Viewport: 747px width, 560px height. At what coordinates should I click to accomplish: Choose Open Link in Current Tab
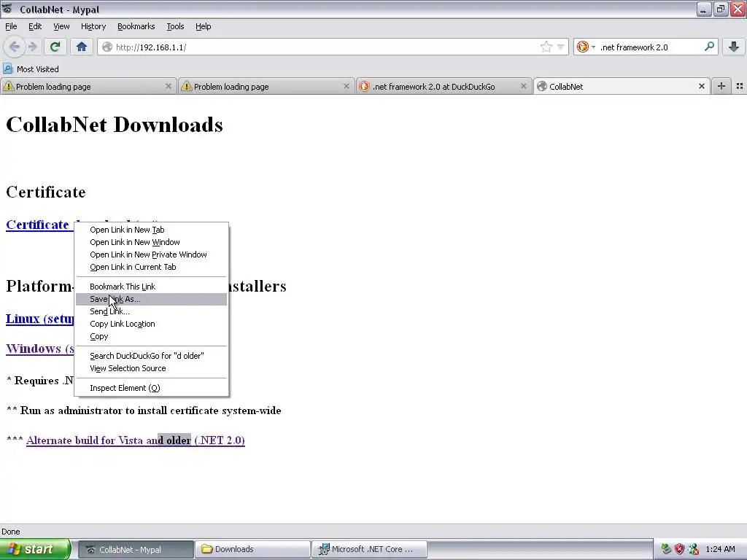(x=151, y=267)
